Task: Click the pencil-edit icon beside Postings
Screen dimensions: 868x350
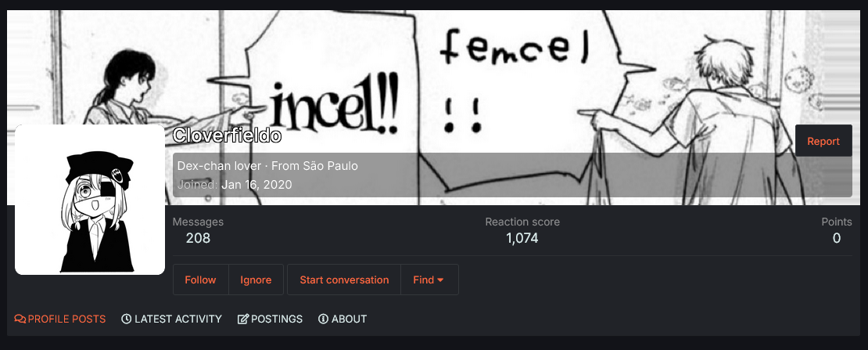Action: (x=243, y=319)
